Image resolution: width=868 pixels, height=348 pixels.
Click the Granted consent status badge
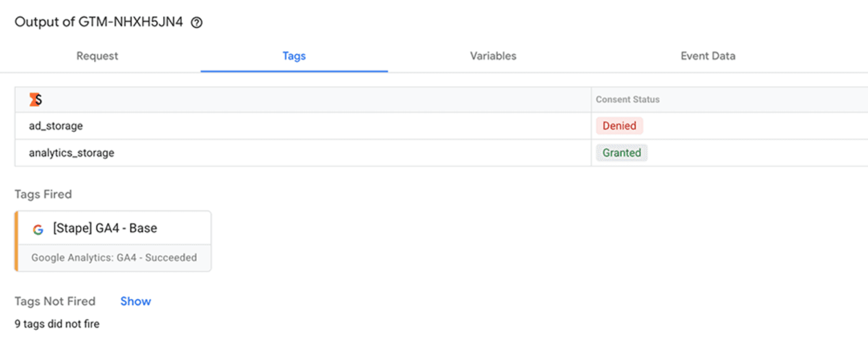point(622,153)
